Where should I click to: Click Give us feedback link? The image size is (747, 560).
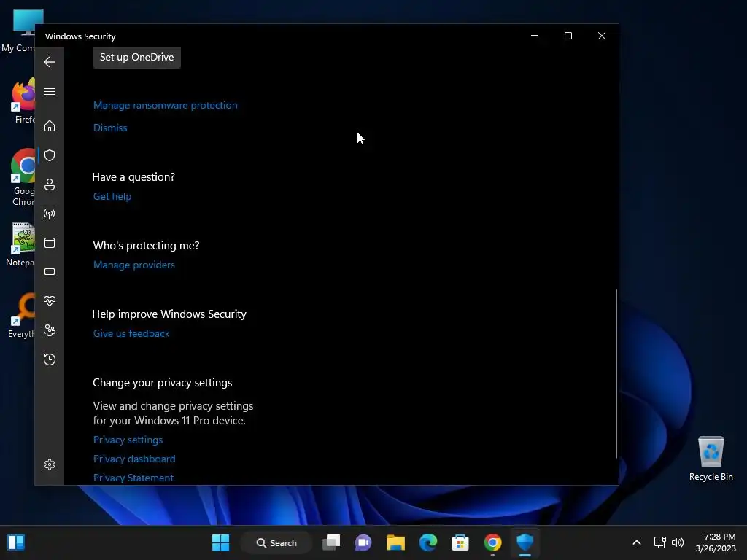coord(131,333)
